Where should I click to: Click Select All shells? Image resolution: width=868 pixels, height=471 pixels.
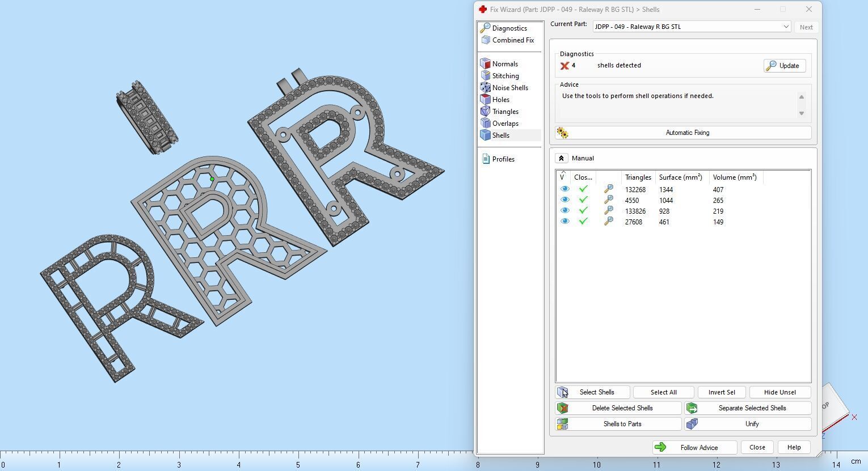tap(663, 392)
